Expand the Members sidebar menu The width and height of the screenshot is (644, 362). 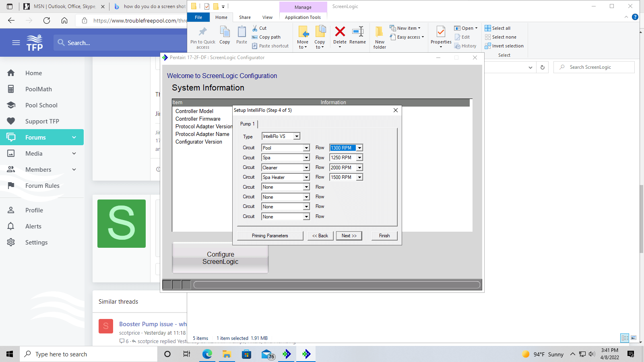[74, 169]
